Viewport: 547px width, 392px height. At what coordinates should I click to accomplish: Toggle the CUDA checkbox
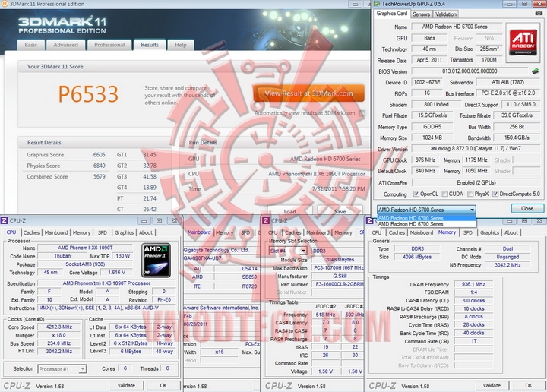(x=444, y=194)
